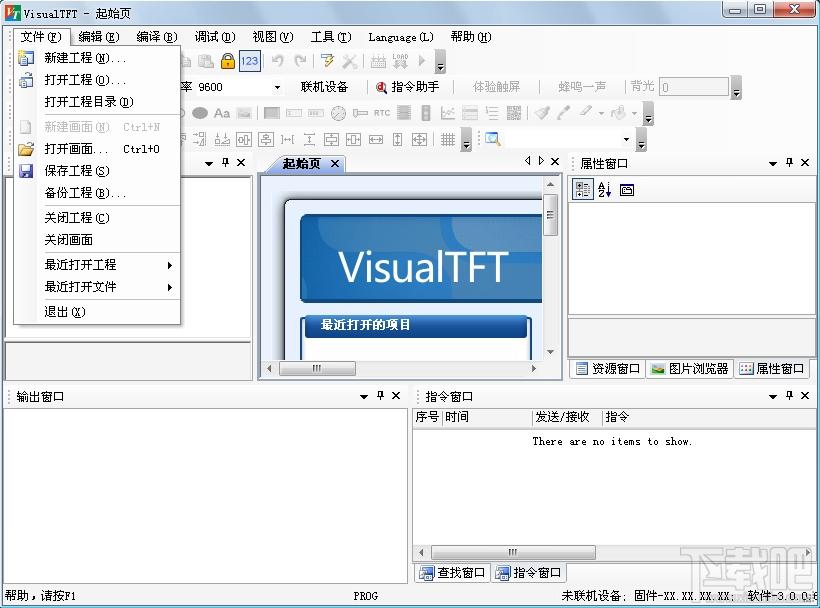Screen dimensions: 820x608
Task: Click the undo arrow icon
Action: [278, 61]
